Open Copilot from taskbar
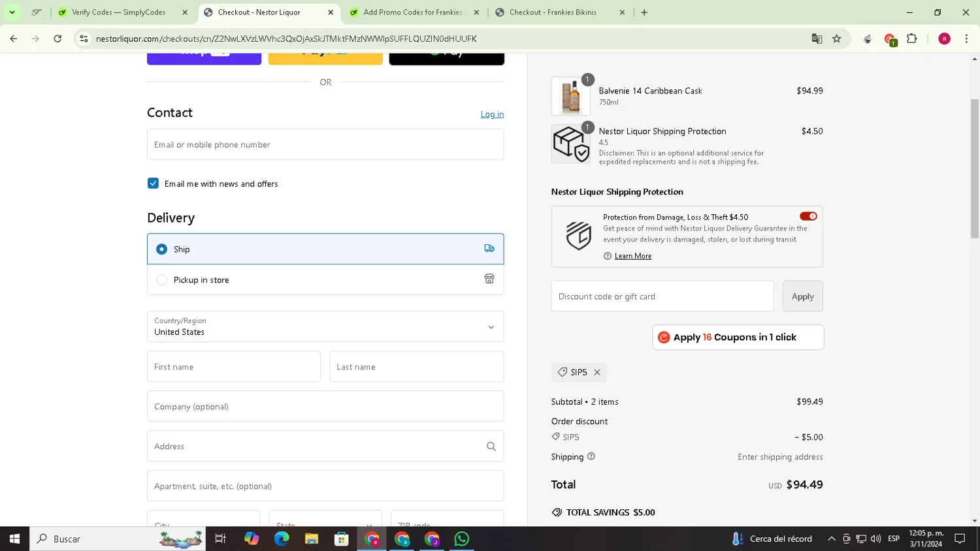The height and width of the screenshot is (551, 980). pos(252,539)
